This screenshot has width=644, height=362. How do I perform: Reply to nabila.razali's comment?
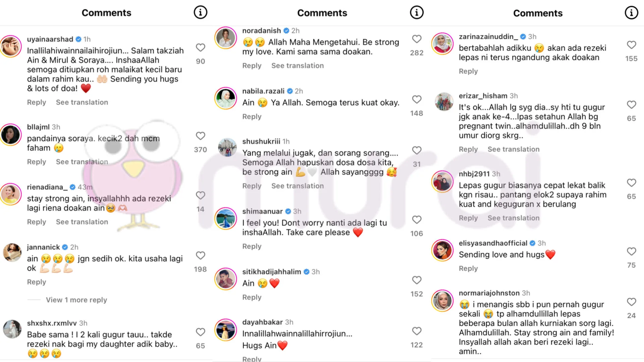point(252,117)
